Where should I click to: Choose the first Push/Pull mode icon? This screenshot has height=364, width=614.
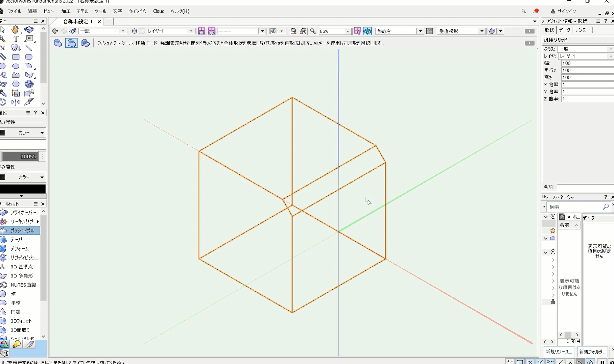(x=58, y=43)
